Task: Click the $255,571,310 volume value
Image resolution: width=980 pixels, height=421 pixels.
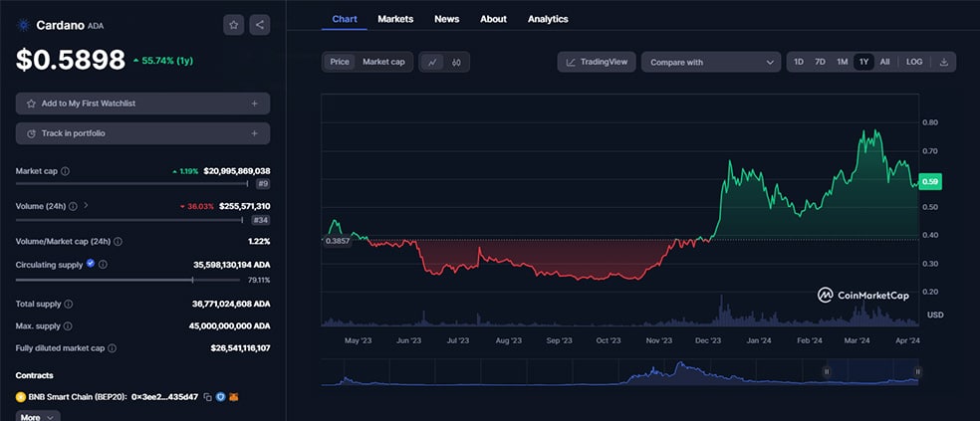Action: pos(245,206)
